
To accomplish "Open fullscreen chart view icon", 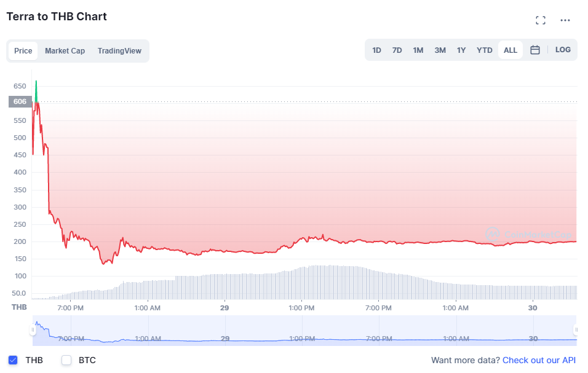I will (x=541, y=20).
